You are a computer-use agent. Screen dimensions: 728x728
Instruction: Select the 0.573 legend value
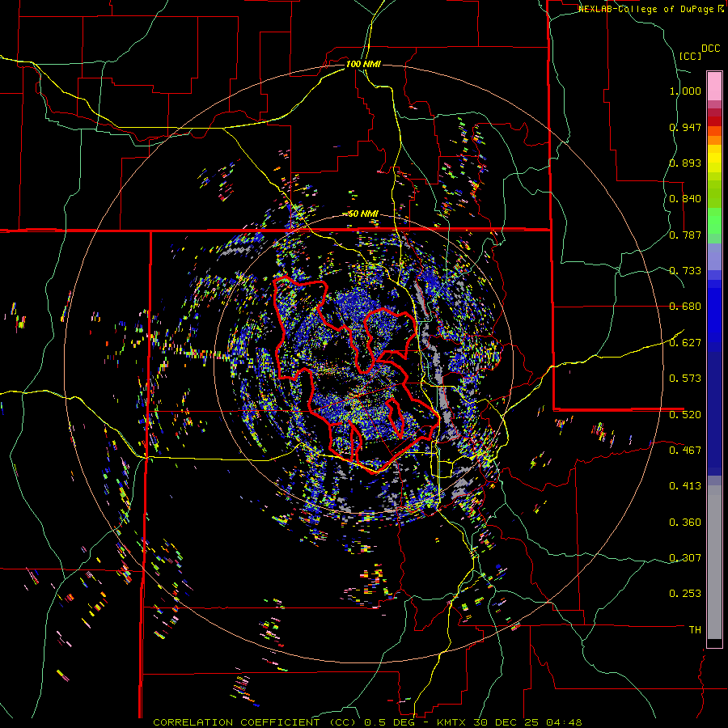(685, 379)
